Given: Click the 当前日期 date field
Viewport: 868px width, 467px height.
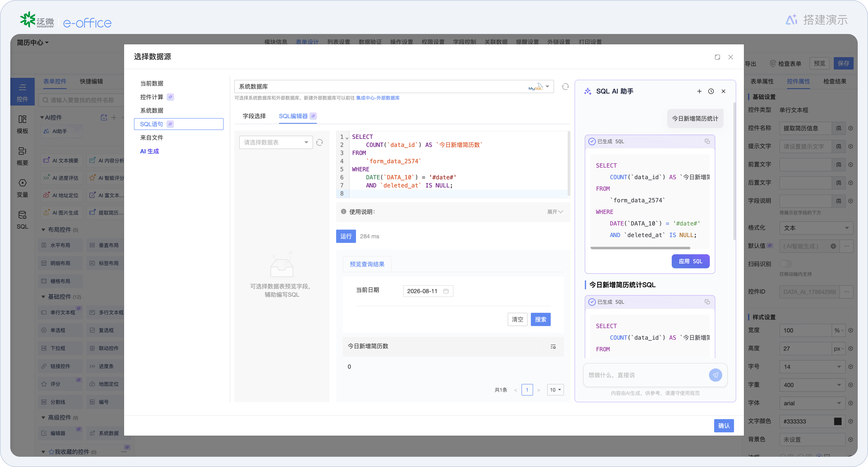Looking at the screenshot, I should 428,291.
